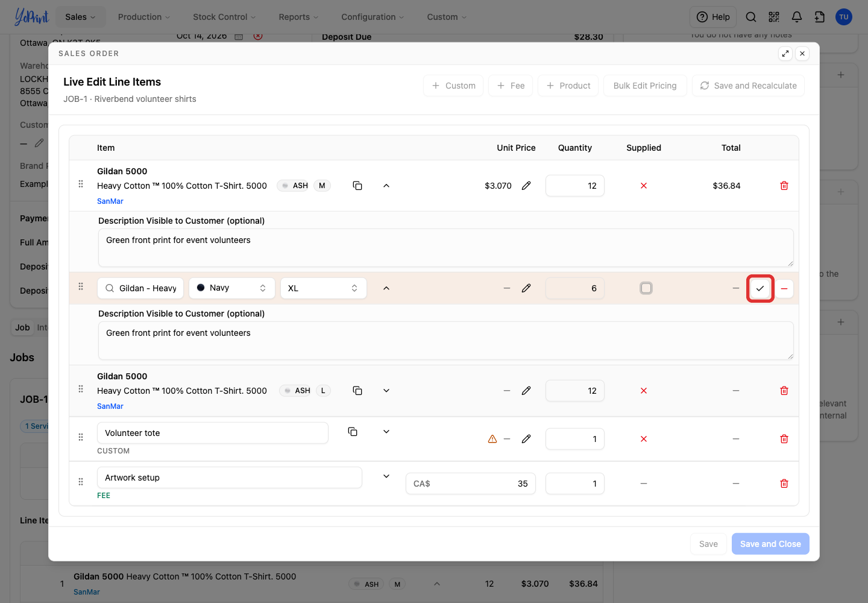Confirm the Navy XL row with checkmark

[x=760, y=288]
